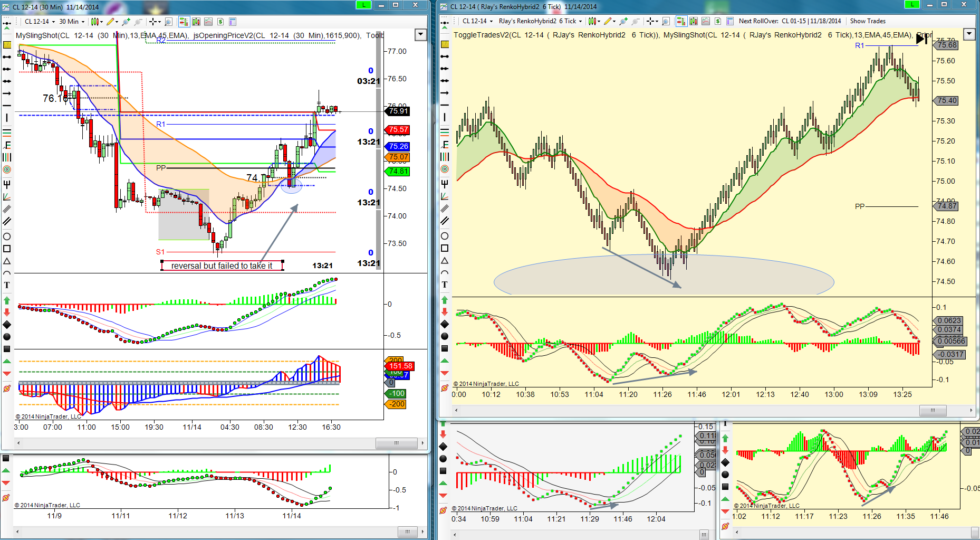
Task: Click Next RollOver CL 01-15 label
Action: (x=790, y=21)
